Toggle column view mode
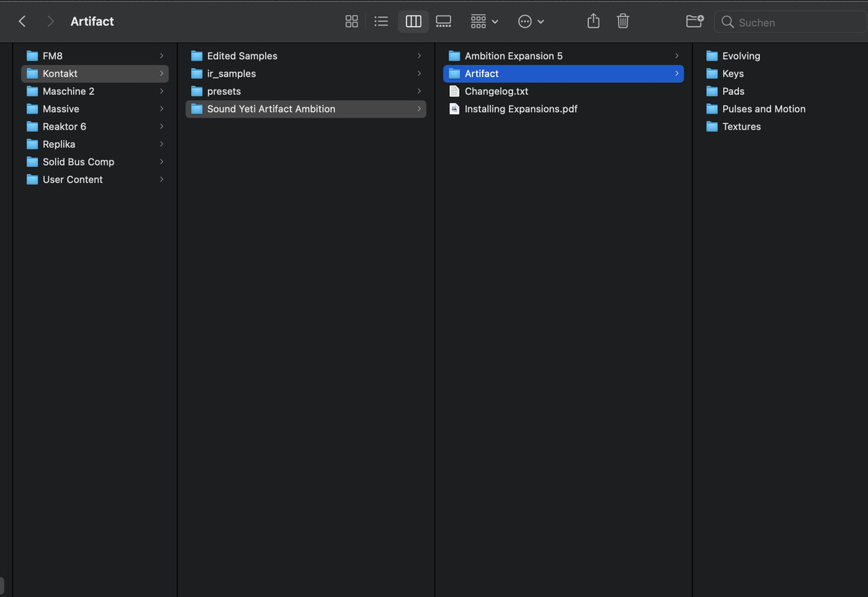 413,22
